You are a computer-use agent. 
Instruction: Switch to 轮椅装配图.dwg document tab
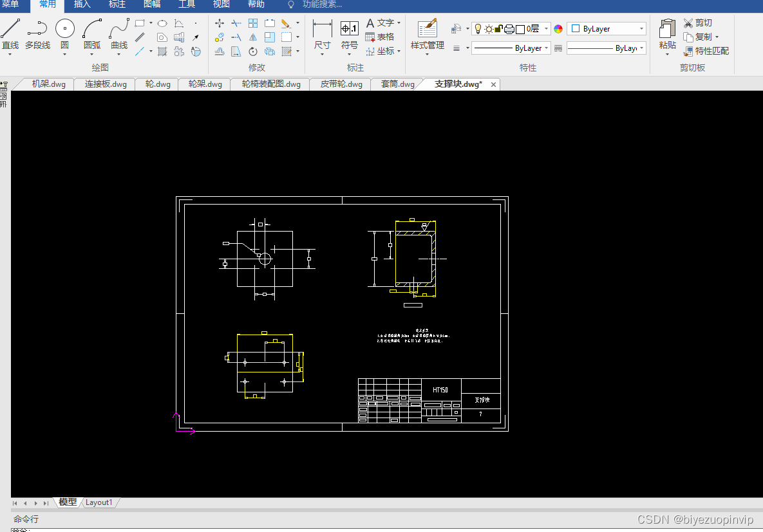tap(271, 84)
